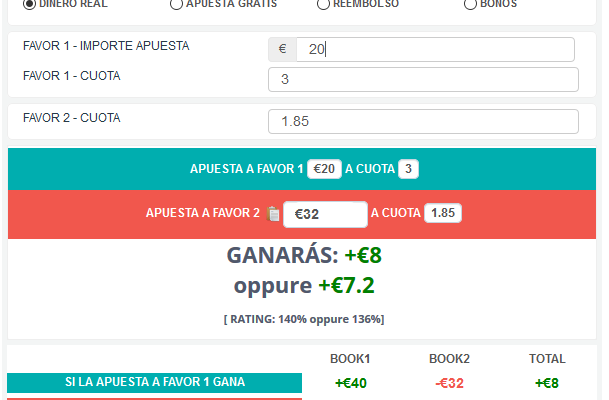Click the TOTAL column header
609x400 pixels.
[547, 359]
